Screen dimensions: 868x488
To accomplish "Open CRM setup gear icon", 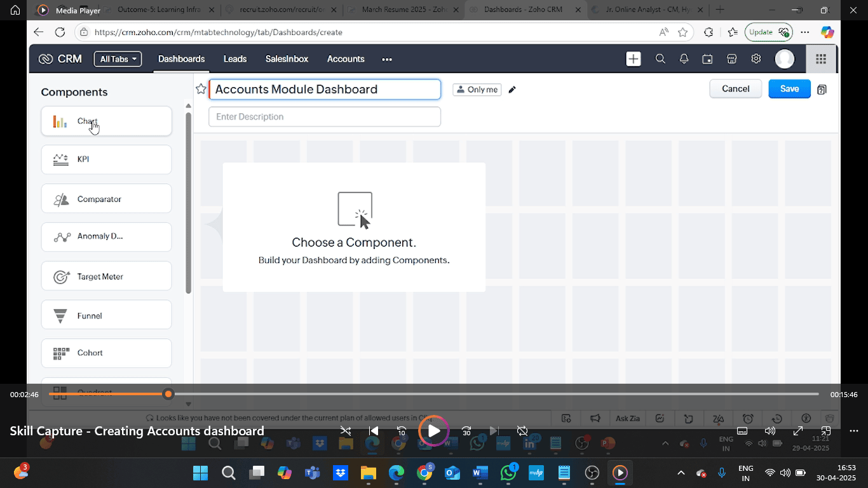I will pyautogui.click(x=756, y=59).
